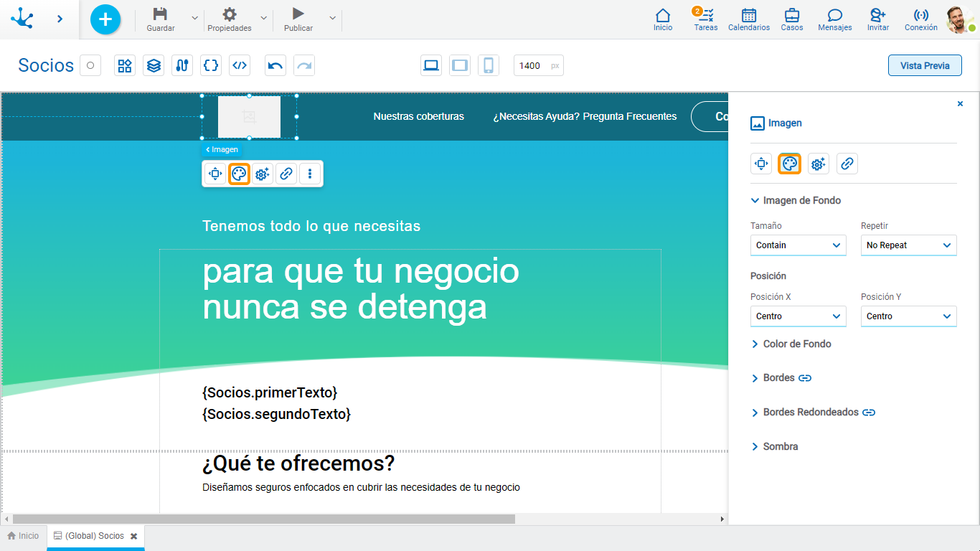Open the three-dots more menu in floating toolbar

pyautogui.click(x=310, y=174)
